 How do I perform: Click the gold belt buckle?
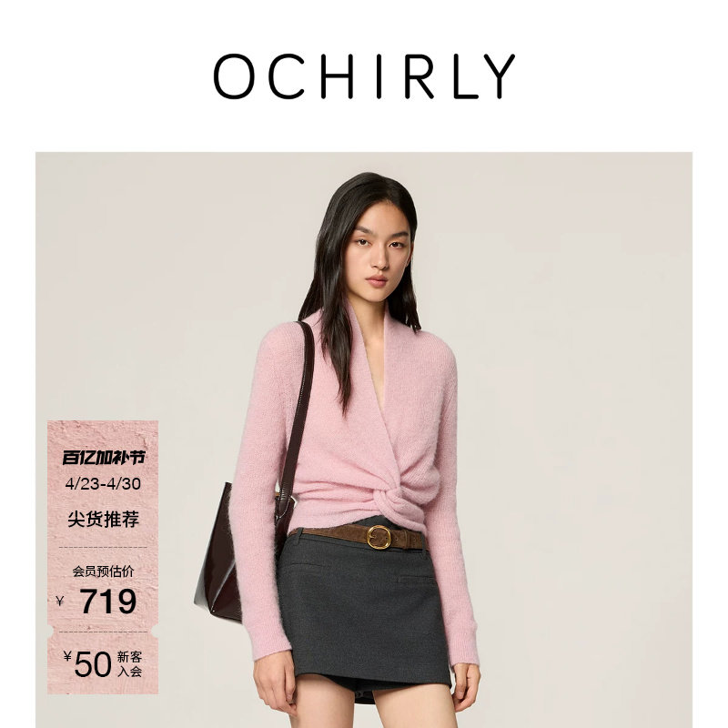tap(379, 537)
